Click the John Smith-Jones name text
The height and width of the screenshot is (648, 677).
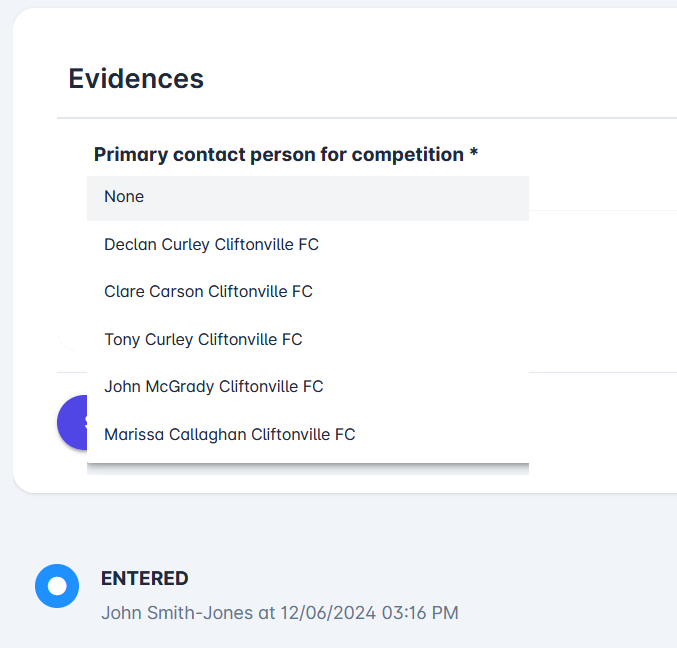(177, 612)
